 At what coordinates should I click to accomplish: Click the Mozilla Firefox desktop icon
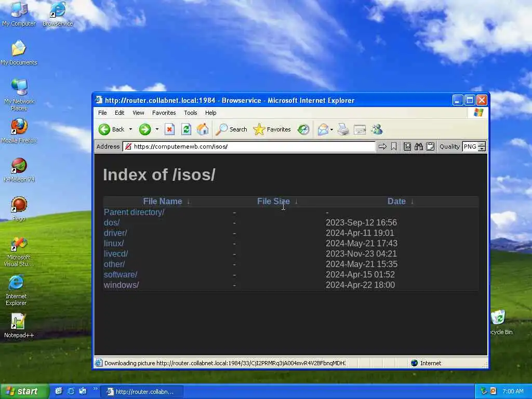[x=19, y=130]
